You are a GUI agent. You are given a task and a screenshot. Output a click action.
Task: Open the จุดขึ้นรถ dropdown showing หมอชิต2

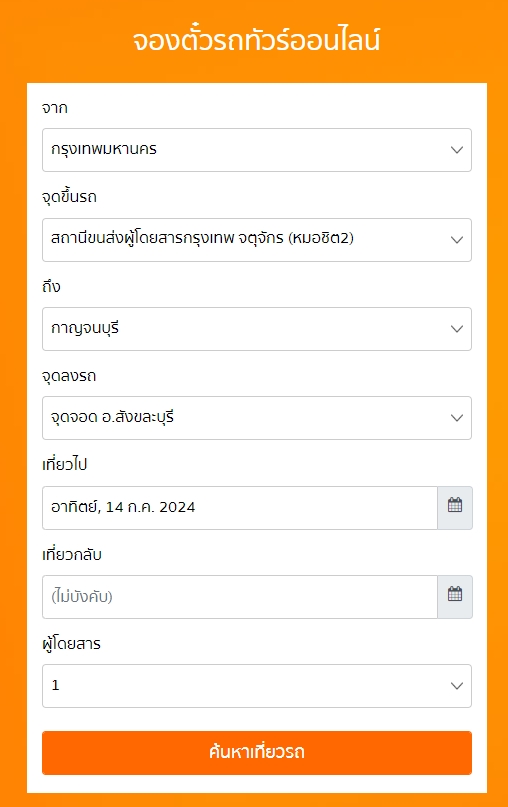[257, 240]
